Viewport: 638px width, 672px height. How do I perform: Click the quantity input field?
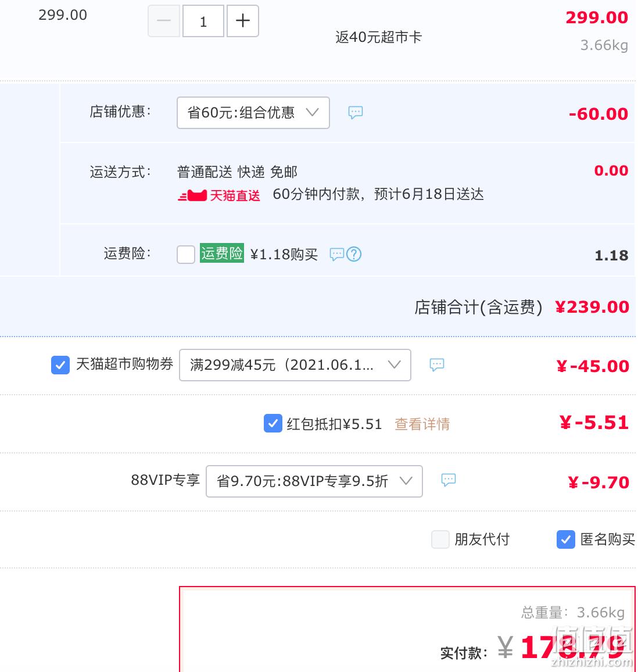pos(203,20)
